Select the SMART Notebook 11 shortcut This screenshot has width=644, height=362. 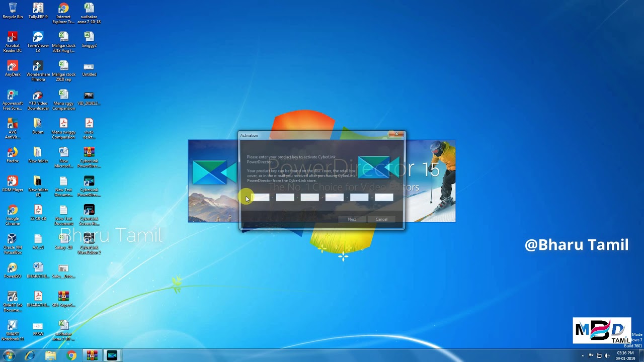coord(13,330)
